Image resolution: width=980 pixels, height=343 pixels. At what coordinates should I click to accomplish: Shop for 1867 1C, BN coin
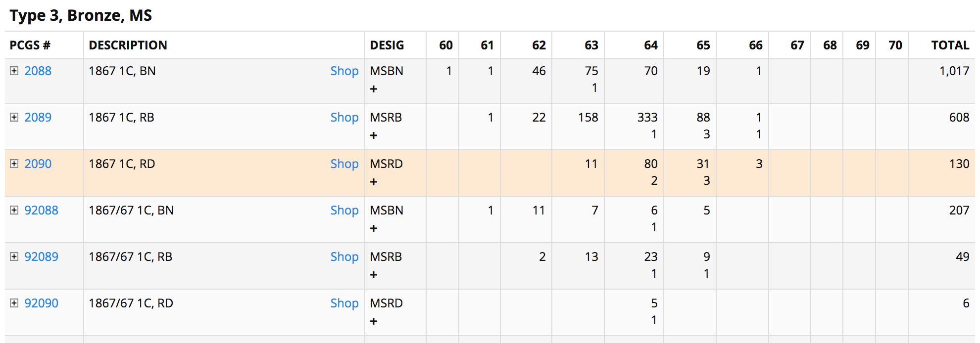pyautogui.click(x=344, y=71)
